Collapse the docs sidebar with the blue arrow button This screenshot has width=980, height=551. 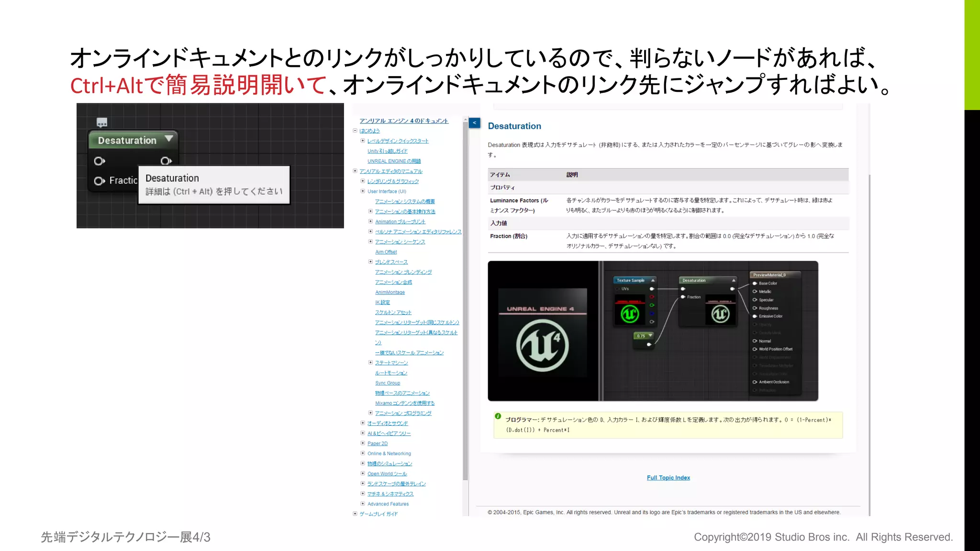pos(474,123)
